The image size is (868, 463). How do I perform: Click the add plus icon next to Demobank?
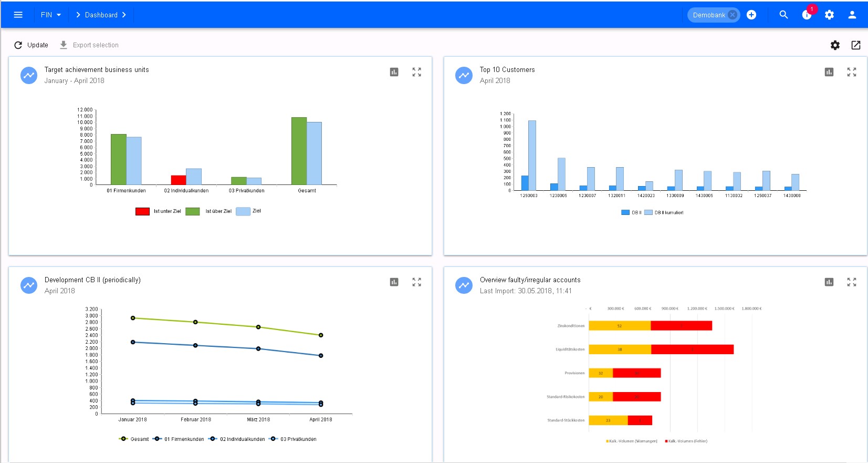(x=751, y=15)
